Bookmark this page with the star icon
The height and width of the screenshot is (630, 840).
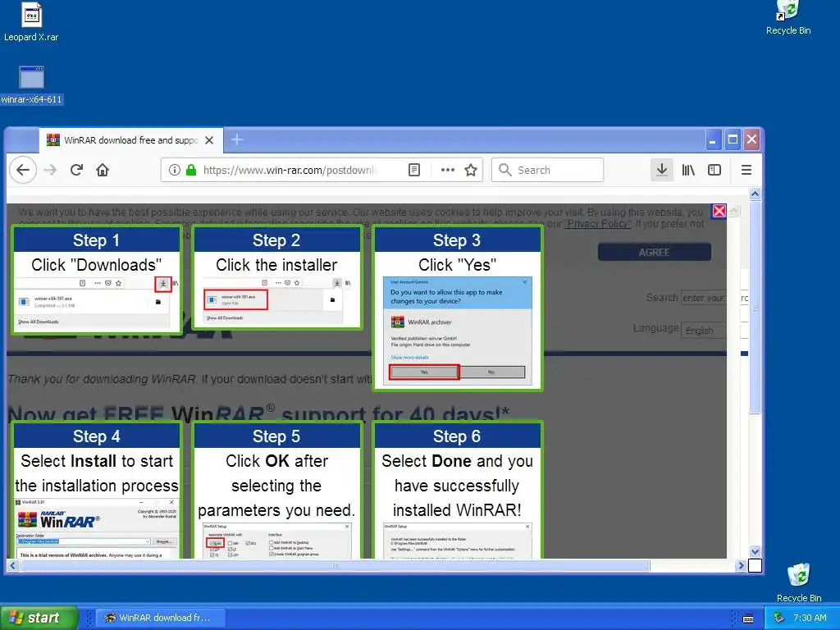pos(471,171)
